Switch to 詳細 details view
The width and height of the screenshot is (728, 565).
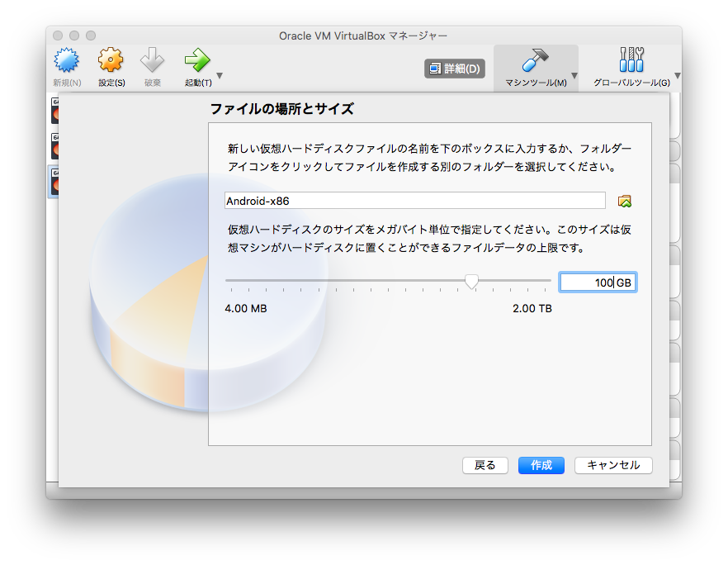(456, 69)
